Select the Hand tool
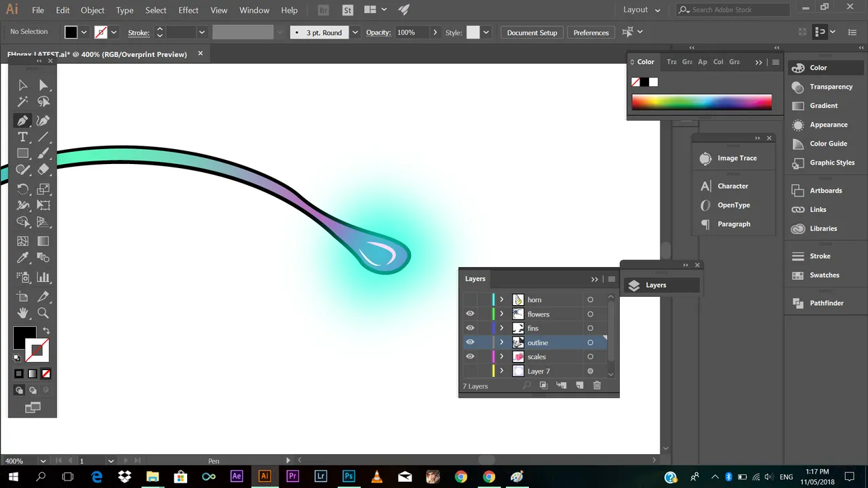This screenshot has height=488, width=868. tap(22, 313)
